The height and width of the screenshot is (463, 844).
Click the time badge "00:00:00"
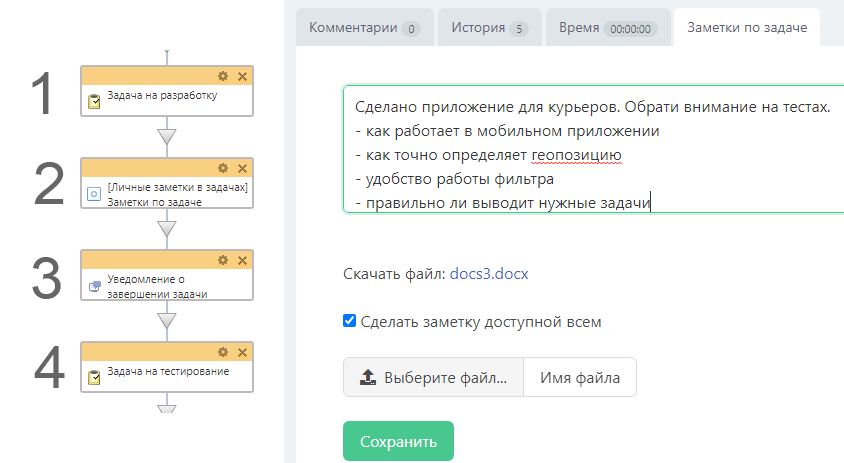pyautogui.click(x=630, y=29)
